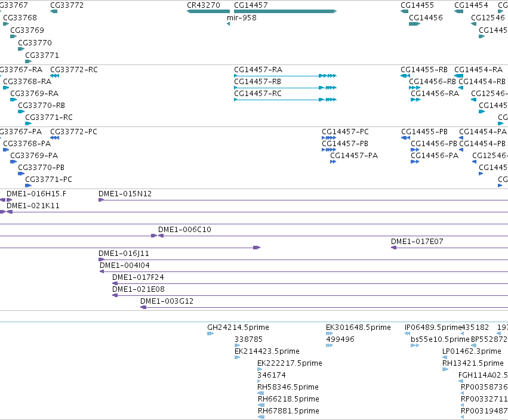Select protein CG14454-PA

click(x=483, y=132)
